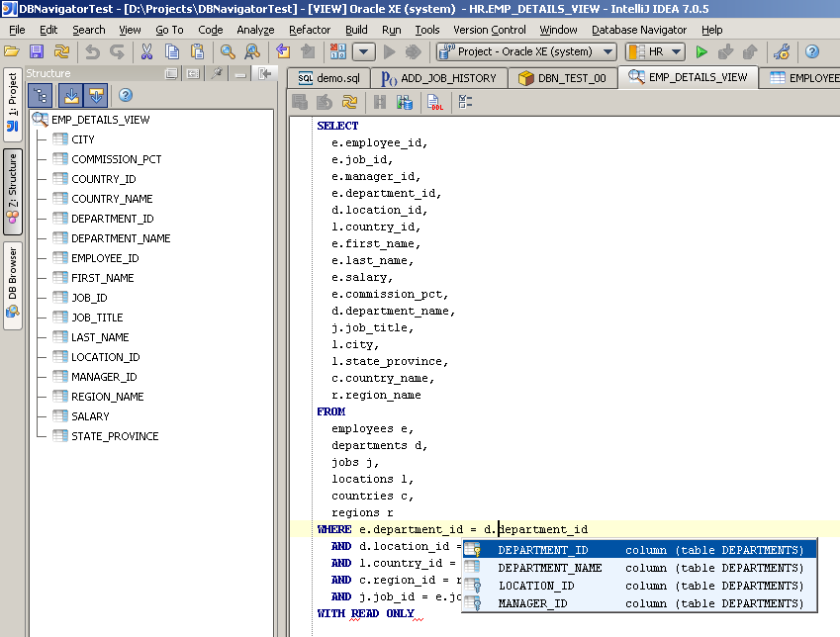The width and height of the screenshot is (840, 637).
Task: Open Find with the magnifier icon
Action: coord(228,51)
